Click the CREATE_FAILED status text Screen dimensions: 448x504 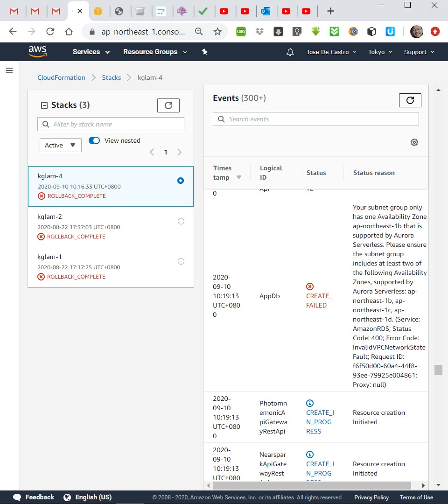(319, 301)
